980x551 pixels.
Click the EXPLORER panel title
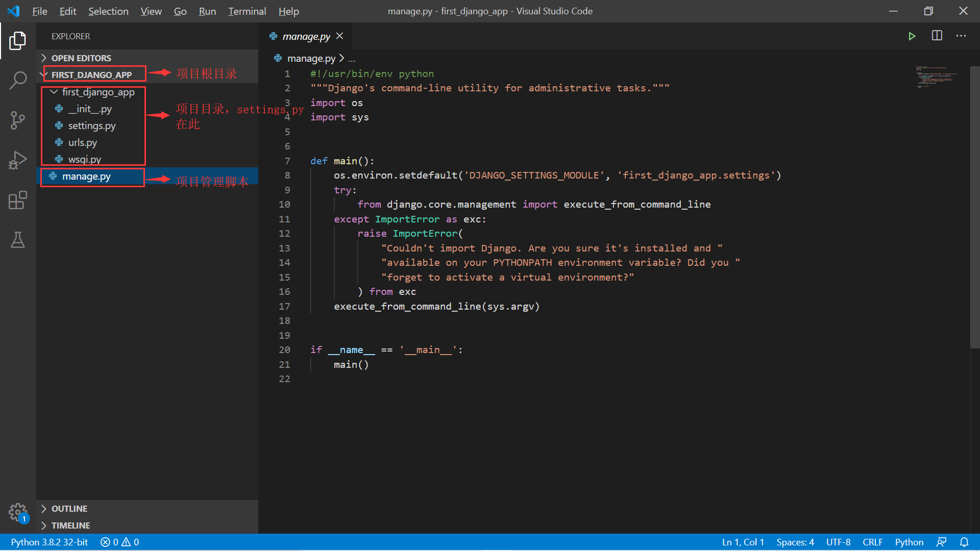pos(70,36)
